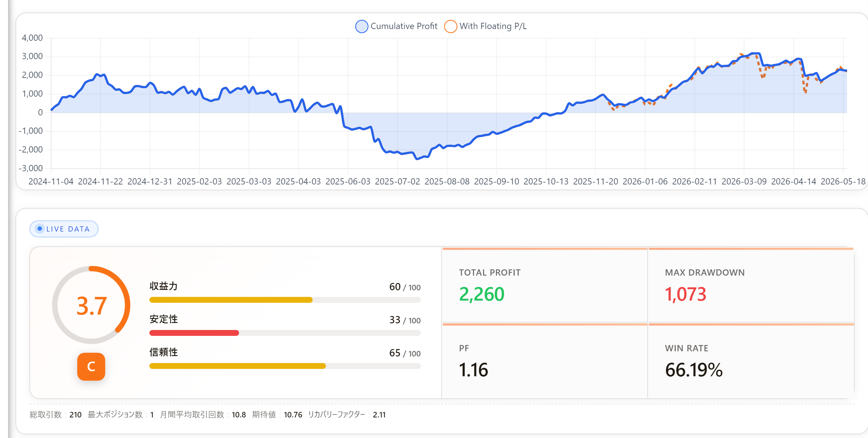This screenshot has height=438, width=868.
Task: Click the -3,000 y-axis label
Action: 31,168
